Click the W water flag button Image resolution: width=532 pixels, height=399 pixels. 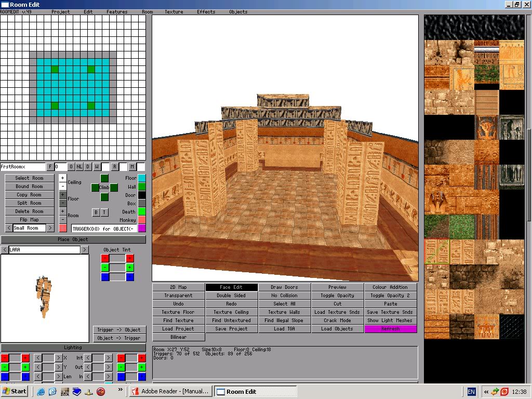[97, 167]
